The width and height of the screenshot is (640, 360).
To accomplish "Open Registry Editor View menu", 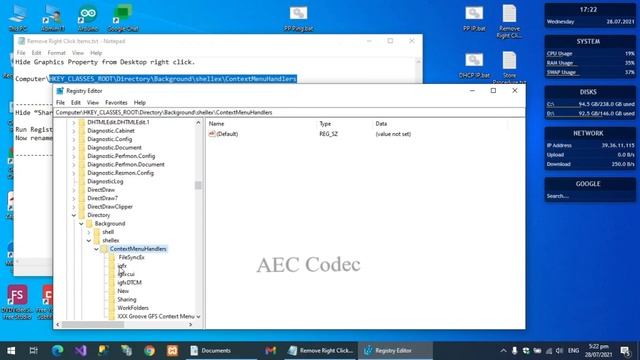I will coord(93,102).
